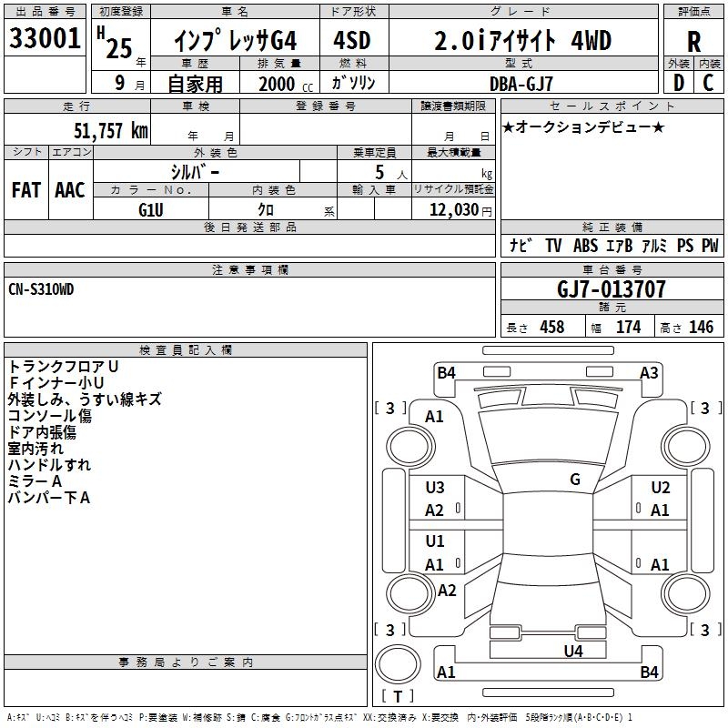The image size is (728, 728).
Task: Click the evaluation score R
Action: point(694,42)
